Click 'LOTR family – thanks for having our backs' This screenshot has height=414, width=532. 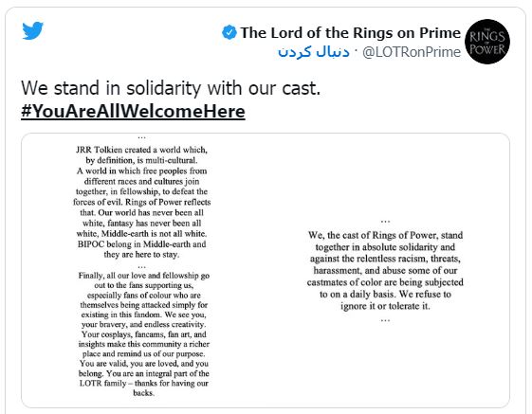click(x=143, y=387)
